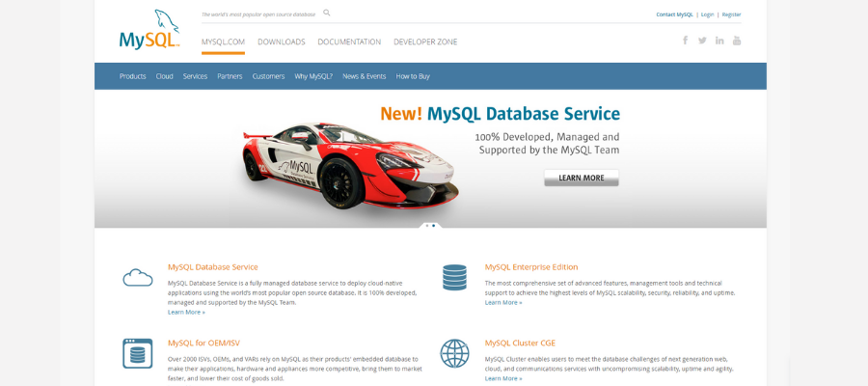Open the News & Events menu
The height and width of the screenshot is (386, 868).
tap(365, 76)
